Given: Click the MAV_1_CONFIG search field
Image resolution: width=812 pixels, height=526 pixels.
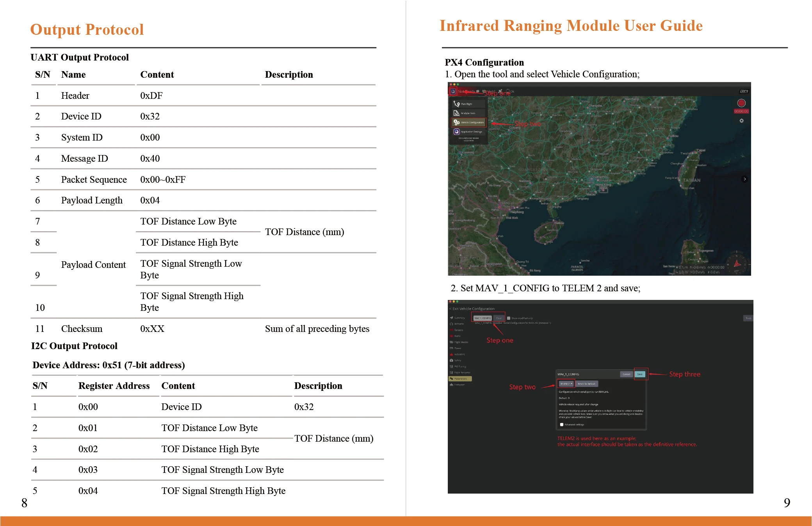Looking at the screenshot, I should click(483, 318).
